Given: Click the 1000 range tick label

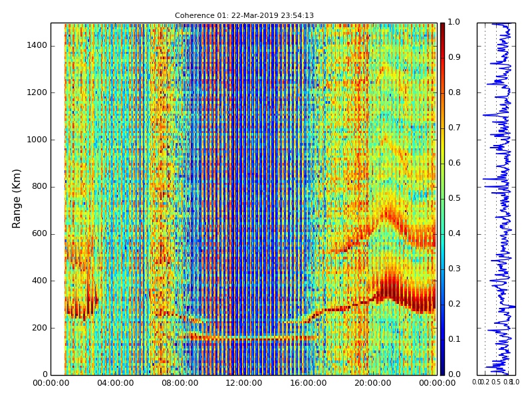Looking at the screenshot, I should [x=37, y=140].
